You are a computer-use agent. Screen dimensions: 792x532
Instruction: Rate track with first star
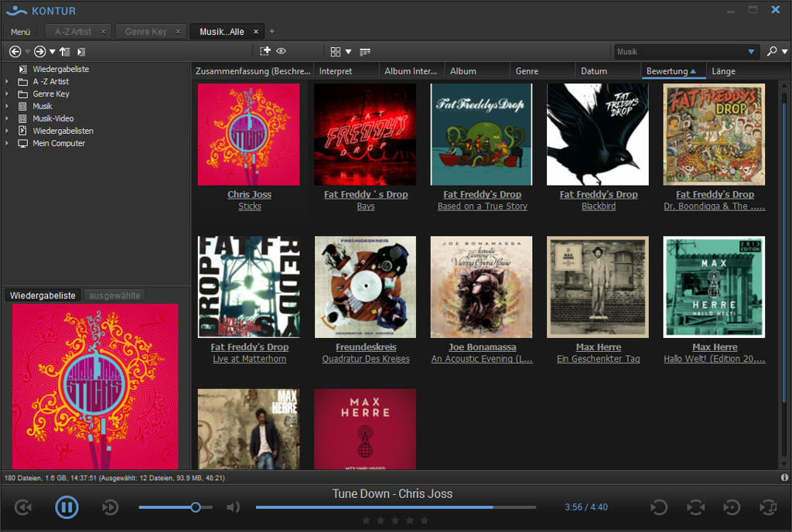(x=366, y=520)
